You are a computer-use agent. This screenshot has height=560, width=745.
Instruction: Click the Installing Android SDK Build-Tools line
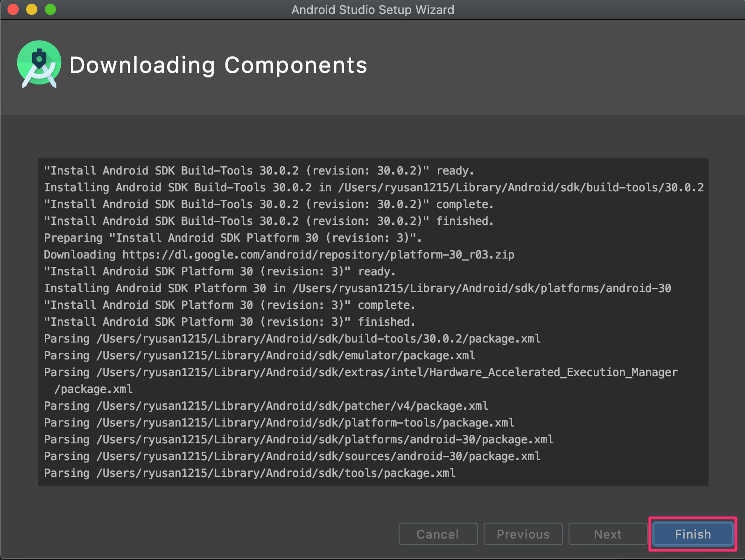[374, 188]
